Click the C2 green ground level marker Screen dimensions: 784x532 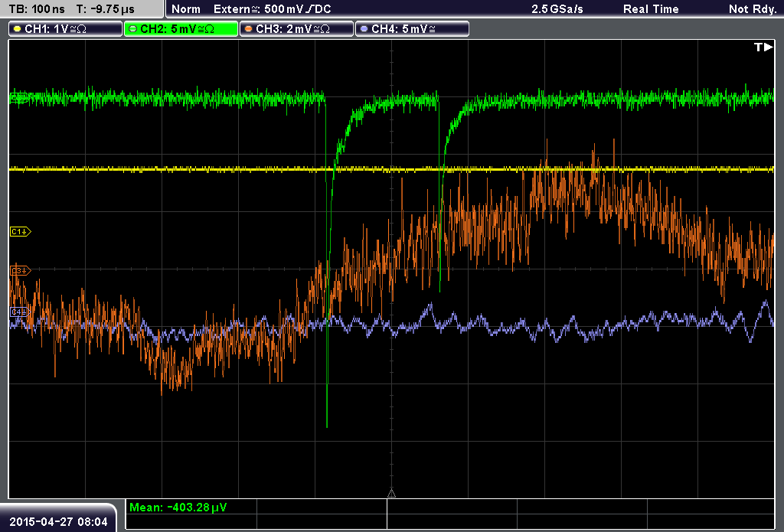click(20, 97)
